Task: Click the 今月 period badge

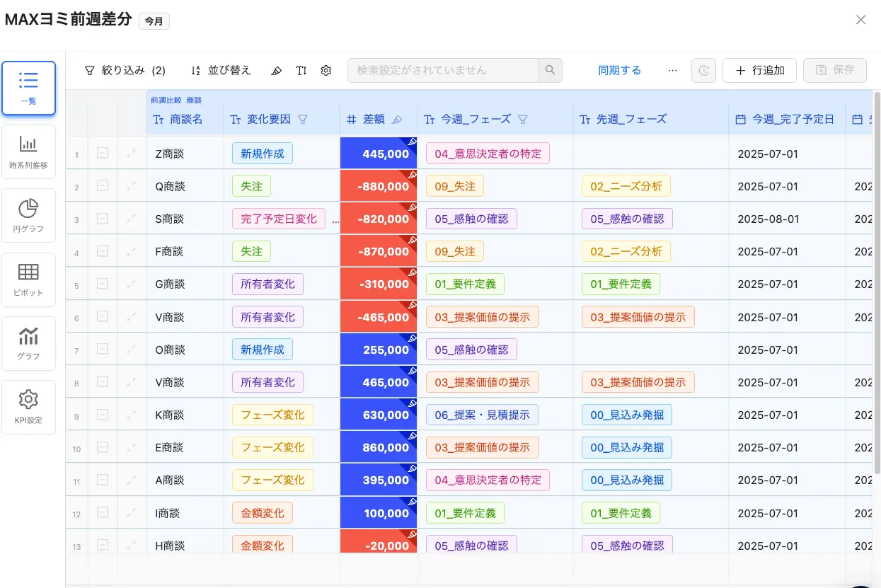Action: [x=154, y=21]
